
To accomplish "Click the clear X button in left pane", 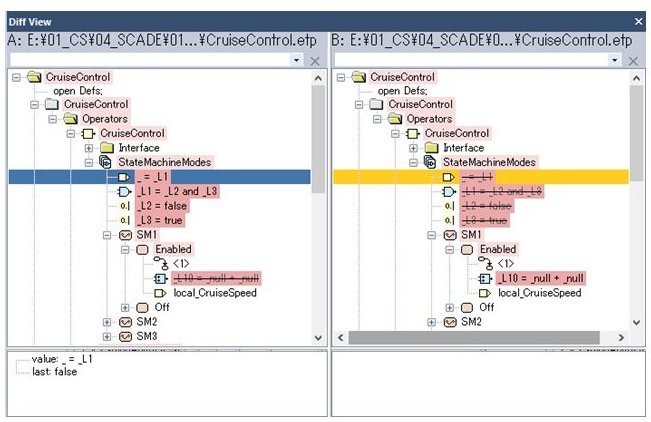I will [x=314, y=61].
